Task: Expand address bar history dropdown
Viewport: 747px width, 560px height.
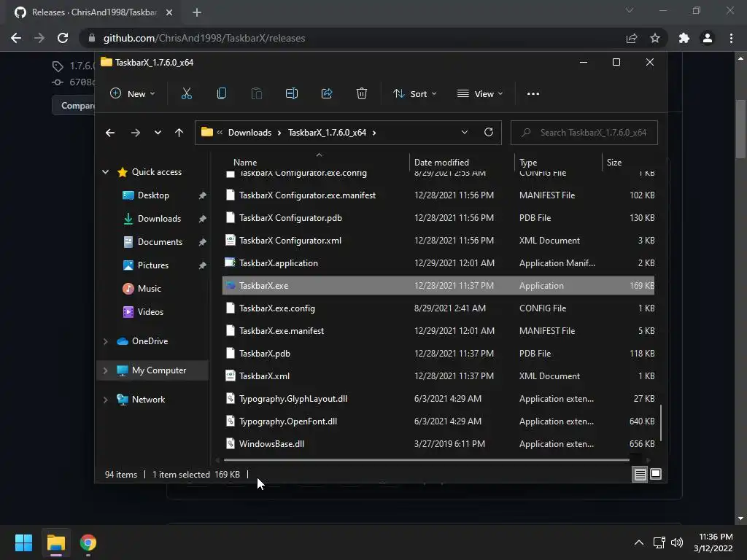Action: coord(465,133)
